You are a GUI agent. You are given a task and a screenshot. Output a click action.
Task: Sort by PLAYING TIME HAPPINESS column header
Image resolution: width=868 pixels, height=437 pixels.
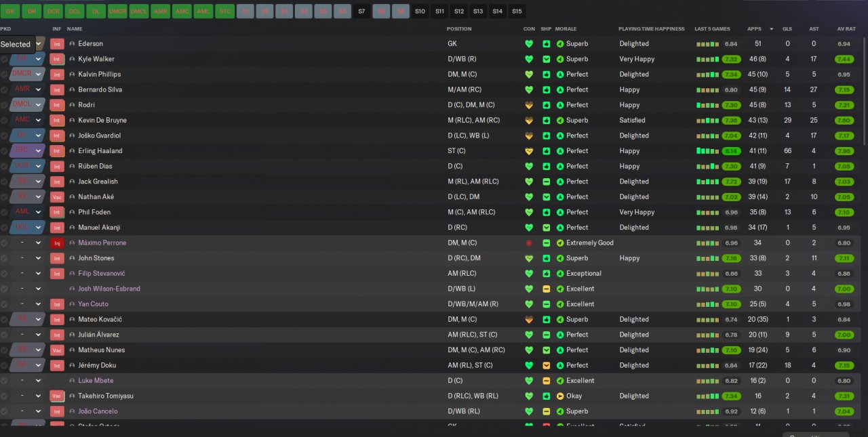[651, 29]
